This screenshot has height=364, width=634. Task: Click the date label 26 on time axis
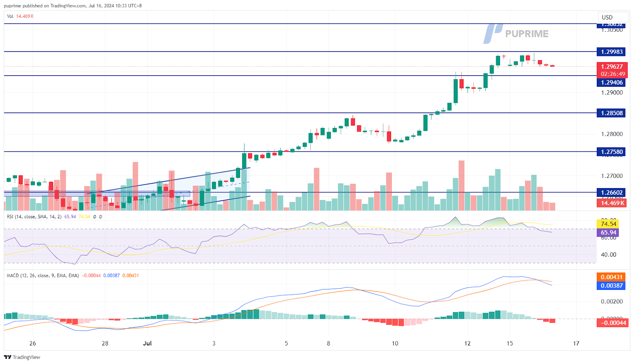[32, 343]
